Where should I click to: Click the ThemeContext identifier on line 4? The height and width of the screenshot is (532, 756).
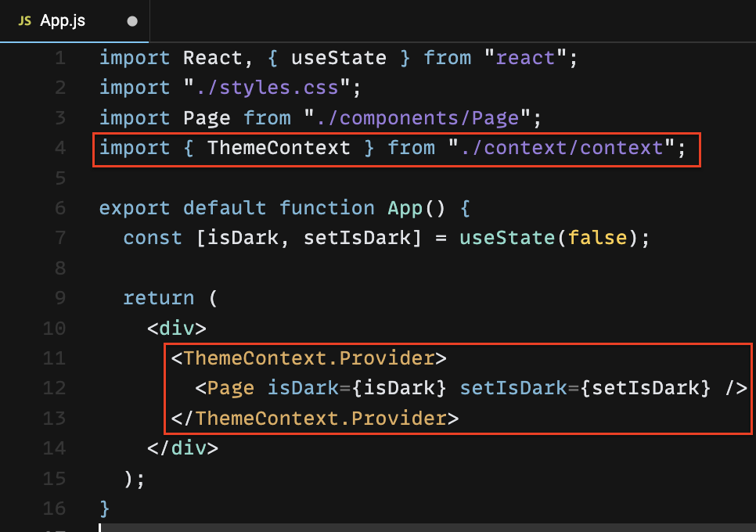[279, 148]
